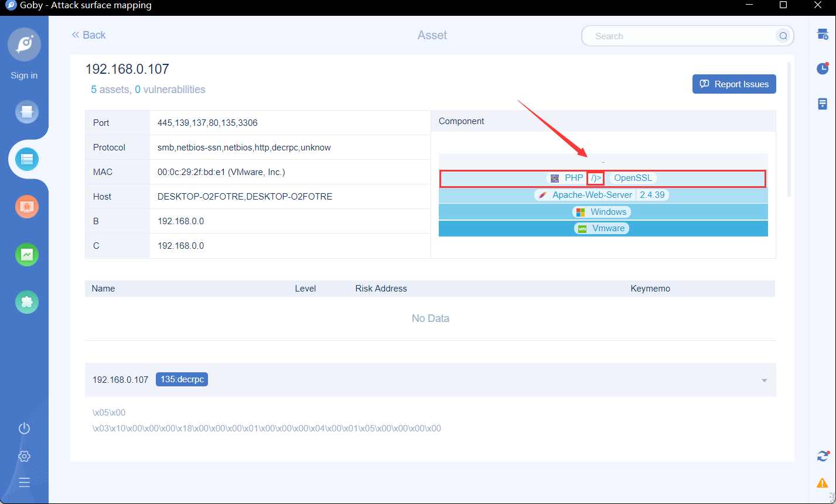Click the power icon in sidebar

[24, 428]
